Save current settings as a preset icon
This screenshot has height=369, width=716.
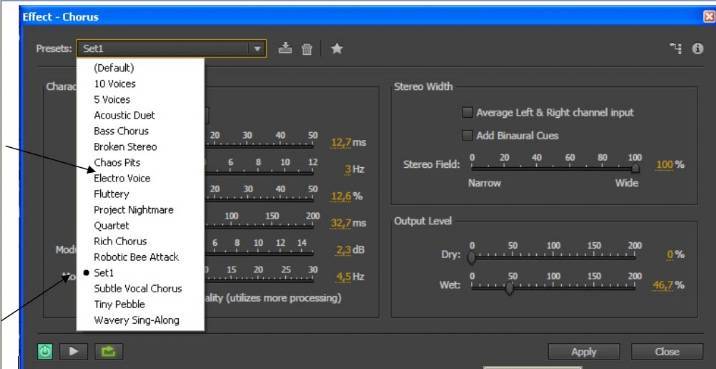pos(285,48)
